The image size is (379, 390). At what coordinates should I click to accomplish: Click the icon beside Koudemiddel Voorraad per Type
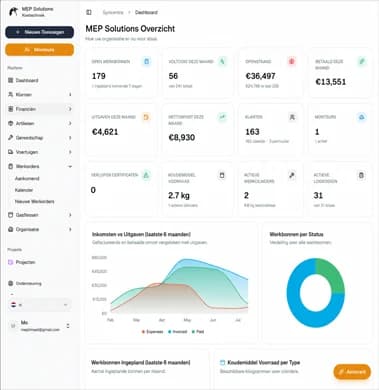coord(223,362)
